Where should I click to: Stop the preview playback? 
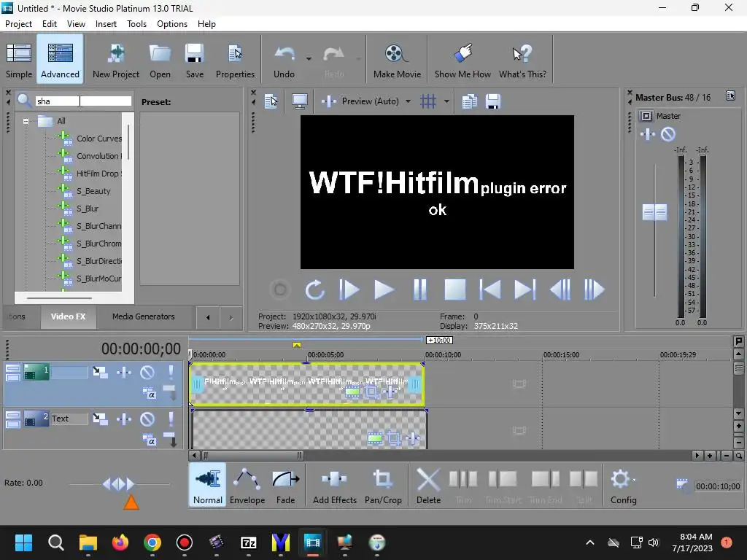[455, 289]
